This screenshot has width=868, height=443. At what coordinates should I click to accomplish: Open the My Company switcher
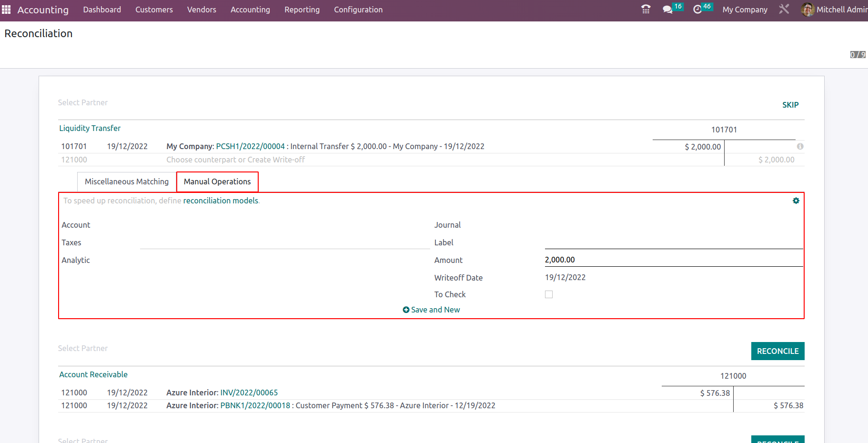pos(745,10)
